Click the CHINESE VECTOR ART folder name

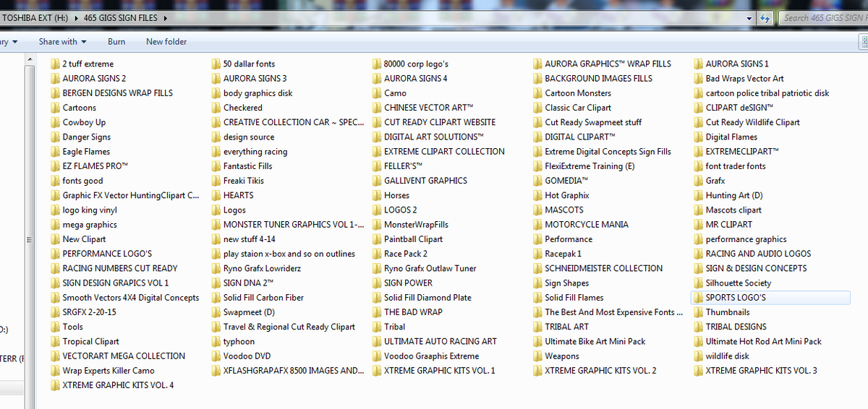[x=429, y=108]
